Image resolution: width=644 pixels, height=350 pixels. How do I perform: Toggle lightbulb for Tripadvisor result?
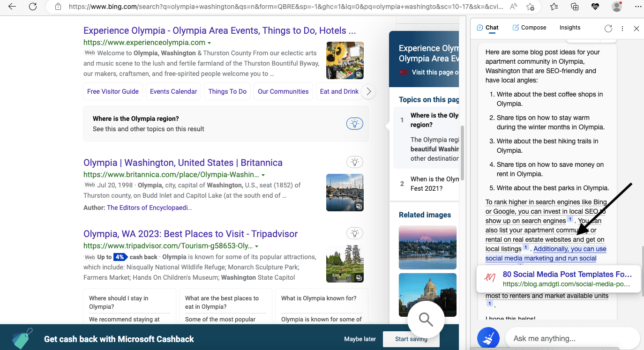(x=355, y=233)
